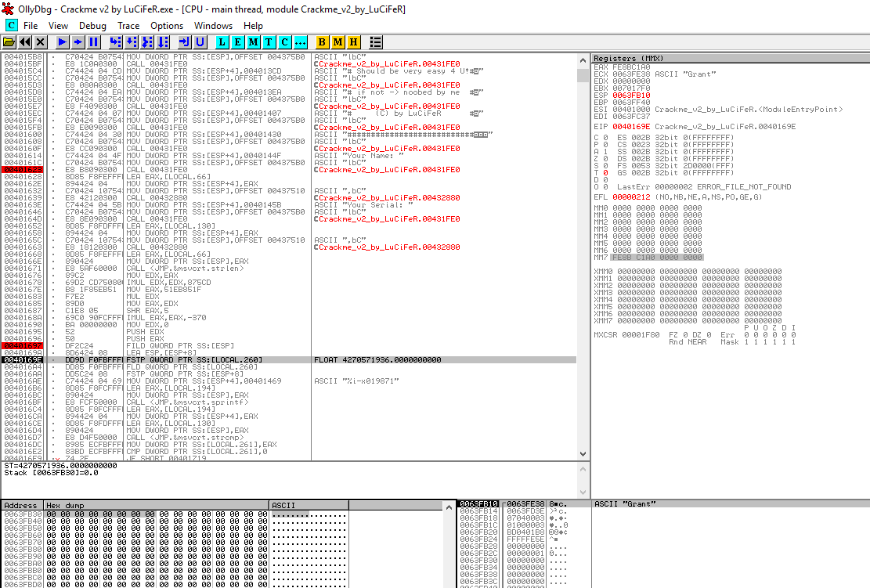Pause execution with the pause icon
The width and height of the screenshot is (870, 588).
click(x=94, y=42)
